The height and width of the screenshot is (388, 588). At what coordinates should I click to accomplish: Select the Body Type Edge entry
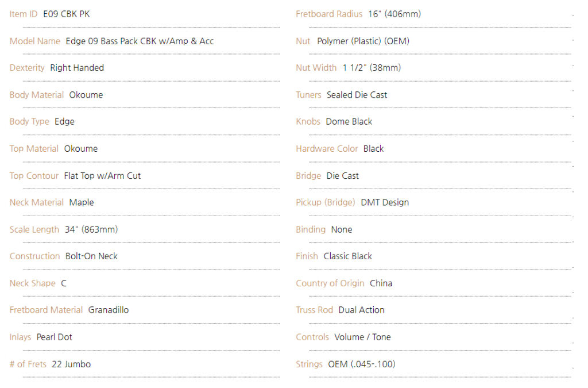42,122
